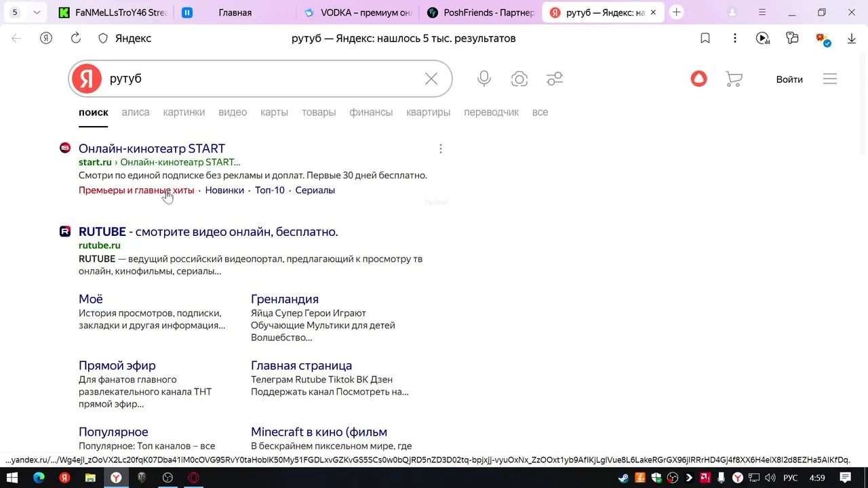Open the Топ-10 sitelink

click(x=270, y=190)
